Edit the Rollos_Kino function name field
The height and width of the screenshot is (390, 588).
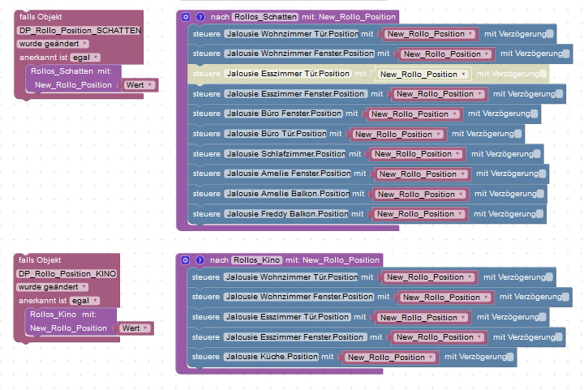pyautogui.click(x=257, y=260)
